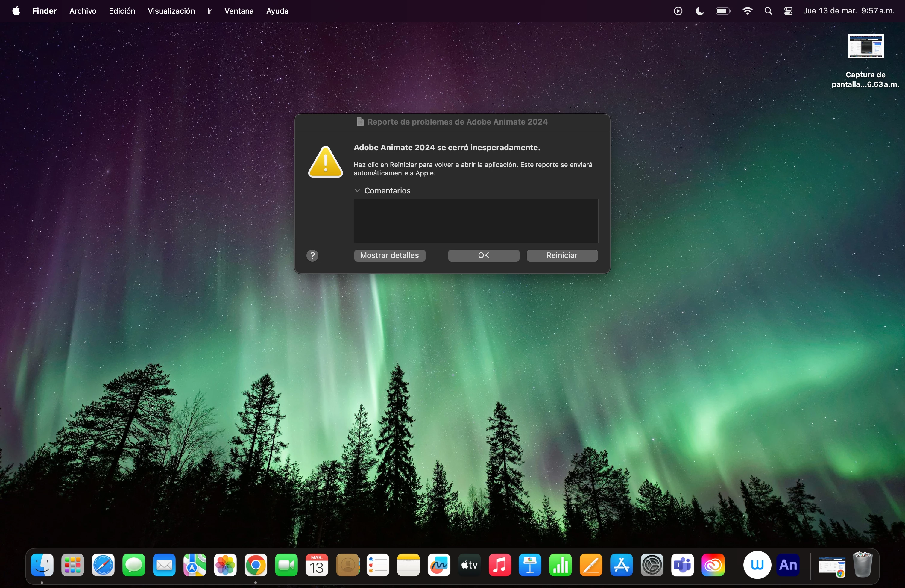Viewport: 905px width, 588px height.
Task: Open Control Center in menu bar
Action: pos(788,11)
